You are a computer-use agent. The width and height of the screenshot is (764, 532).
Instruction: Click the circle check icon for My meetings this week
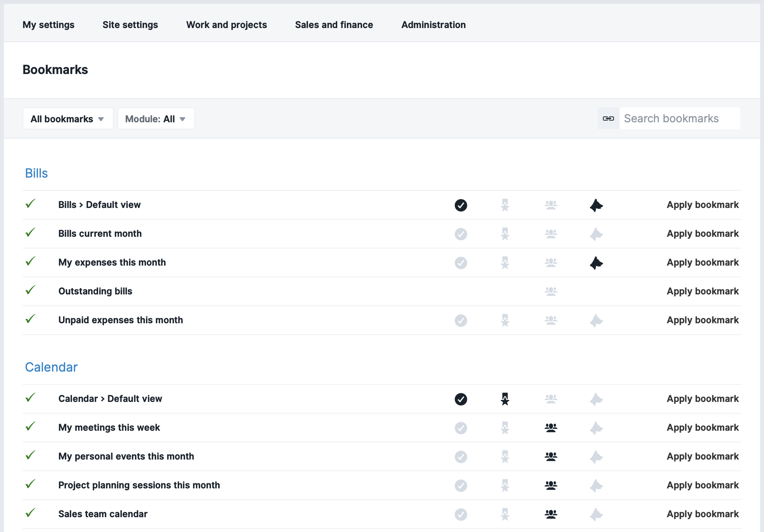pos(461,428)
